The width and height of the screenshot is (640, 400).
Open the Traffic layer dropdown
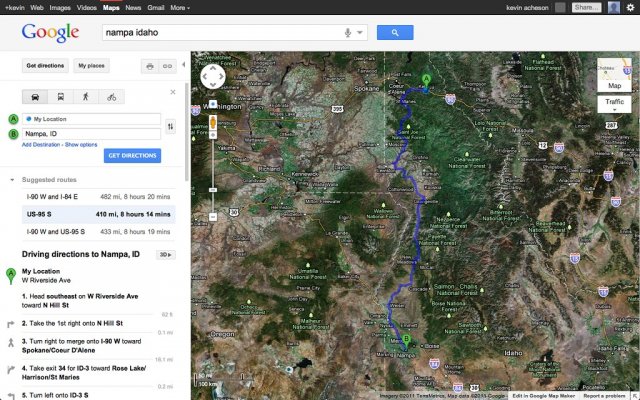click(614, 104)
